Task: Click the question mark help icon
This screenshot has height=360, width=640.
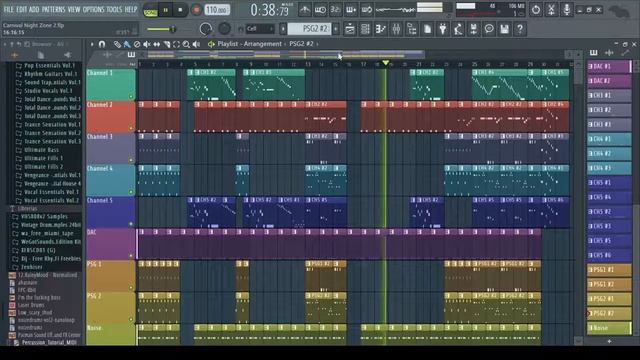Action: pyautogui.click(x=520, y=29)
